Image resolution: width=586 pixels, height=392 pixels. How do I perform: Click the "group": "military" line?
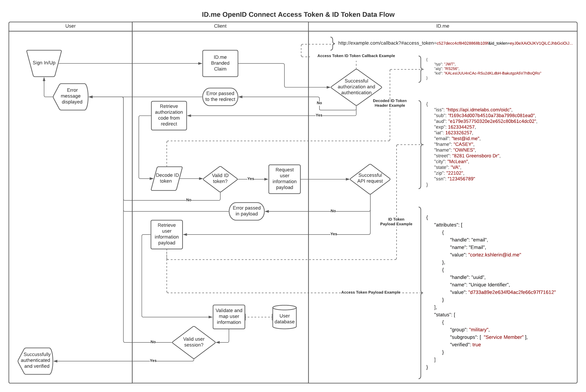click(469, 330)
